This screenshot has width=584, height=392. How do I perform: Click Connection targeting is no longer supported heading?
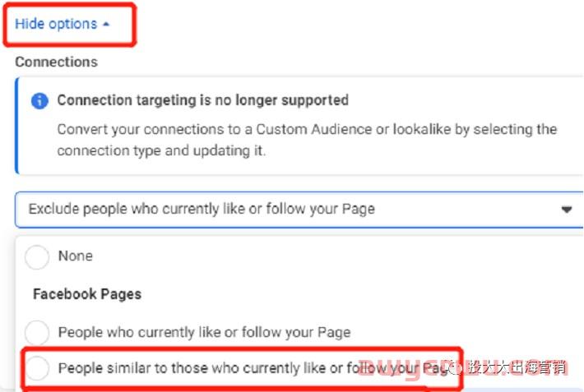(x=202, y=100)
